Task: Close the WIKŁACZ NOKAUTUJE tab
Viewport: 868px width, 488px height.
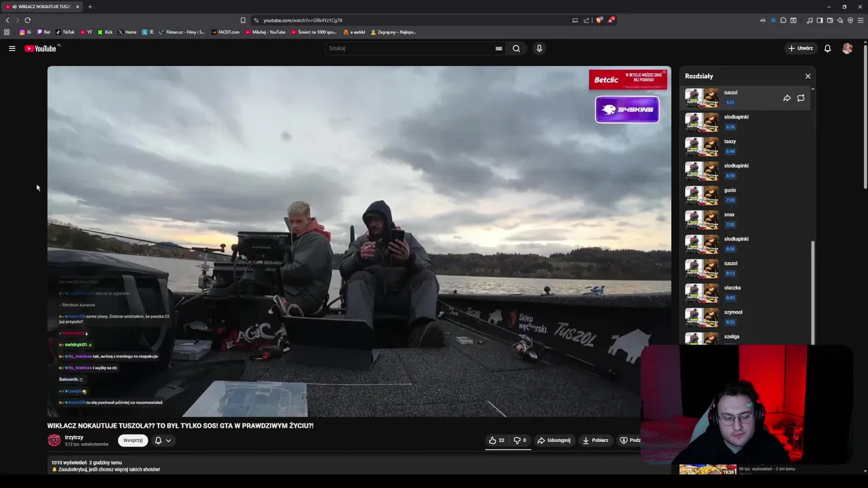Action: pyautogui.click(x=77, y=7)
